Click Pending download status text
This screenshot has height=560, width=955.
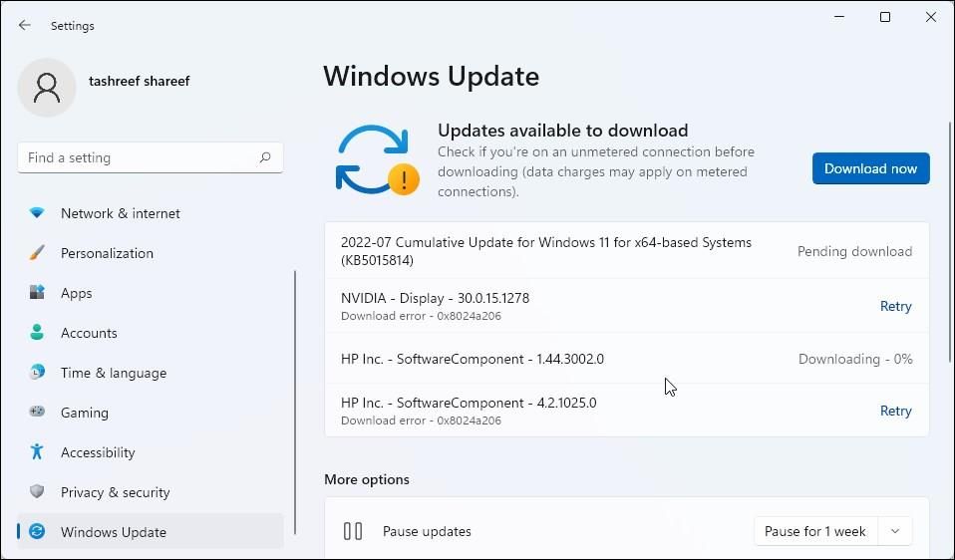pos(854,251)
